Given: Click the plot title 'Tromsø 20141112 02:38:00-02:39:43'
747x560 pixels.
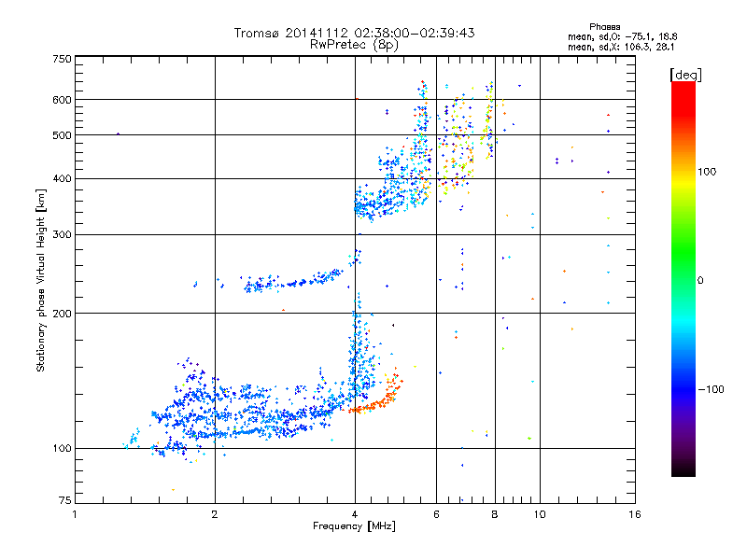Looking at the screenshot, I should coord(354,33).
